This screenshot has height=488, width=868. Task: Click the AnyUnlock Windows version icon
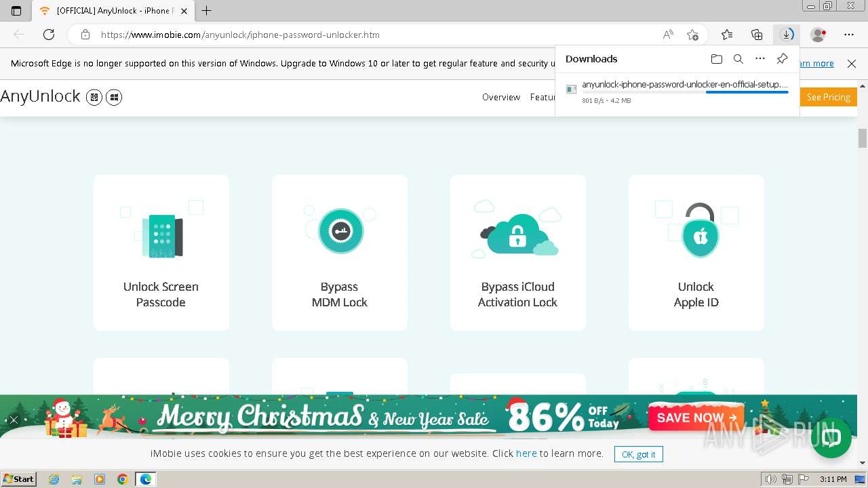tap(114, 98)
